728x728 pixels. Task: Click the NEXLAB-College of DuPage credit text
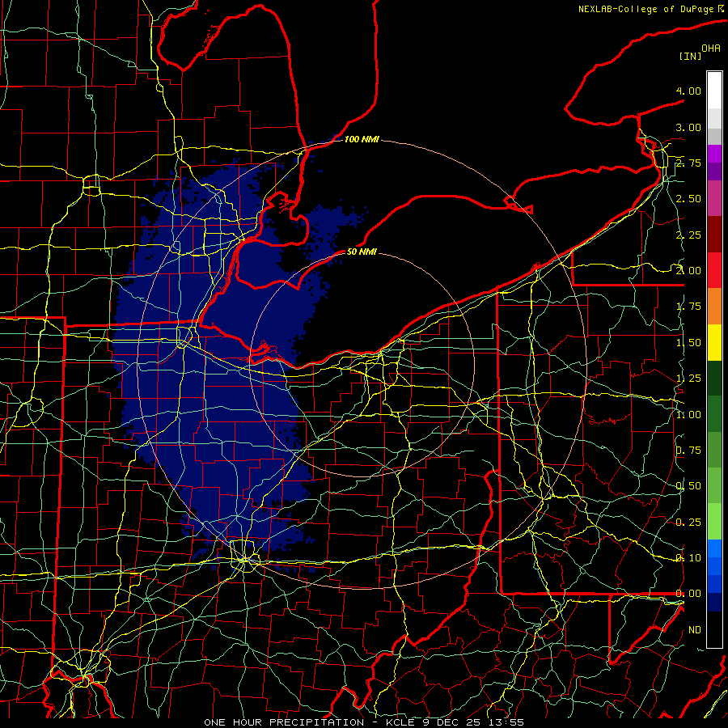[x=647, y=9]
